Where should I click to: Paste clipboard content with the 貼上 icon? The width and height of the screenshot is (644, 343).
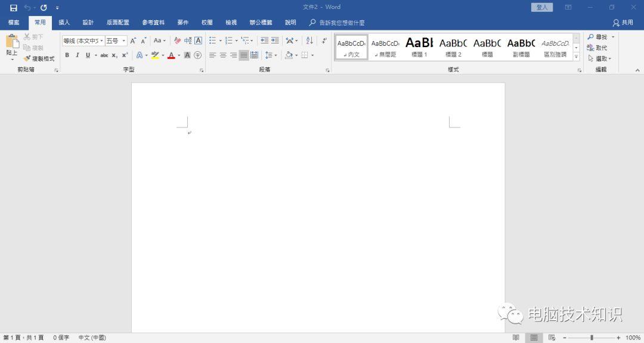click(x=12, y=42)
